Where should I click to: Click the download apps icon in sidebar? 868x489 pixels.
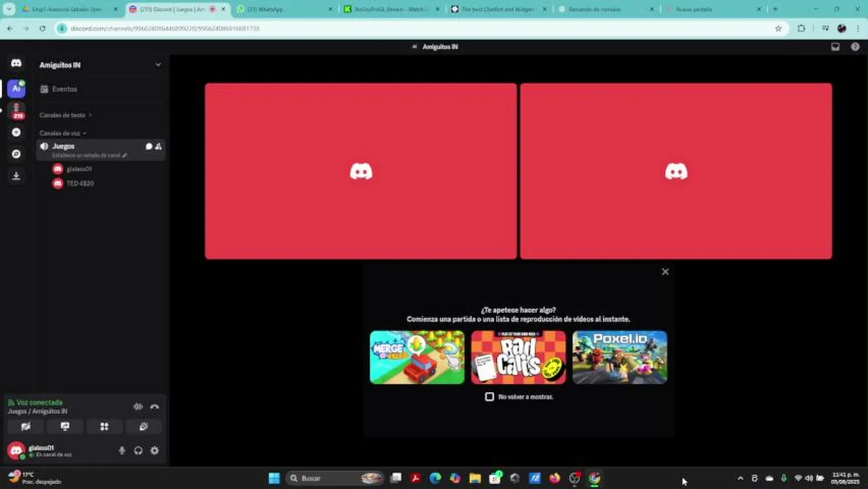pos(16,176)
